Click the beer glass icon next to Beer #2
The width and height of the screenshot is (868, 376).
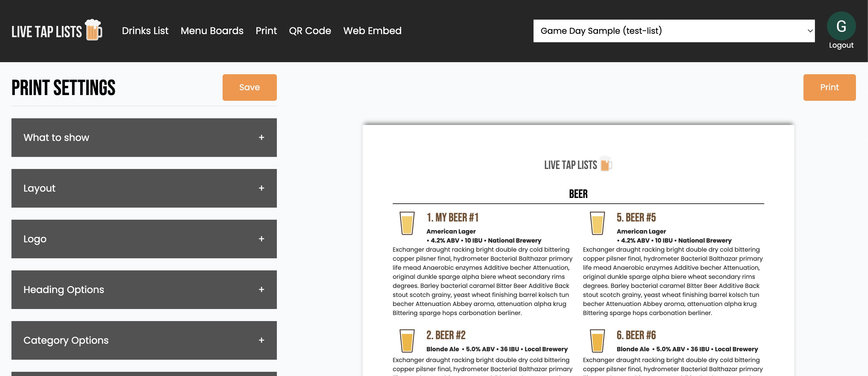click(x=407, y=341)
